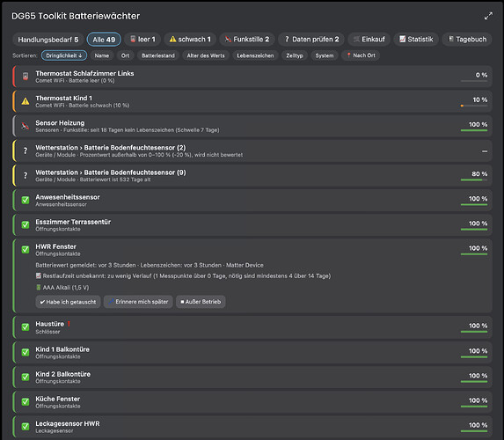Group list with Nach Ort
The width and height of the screenshot is (504, 440).
[x=361, y=55]
